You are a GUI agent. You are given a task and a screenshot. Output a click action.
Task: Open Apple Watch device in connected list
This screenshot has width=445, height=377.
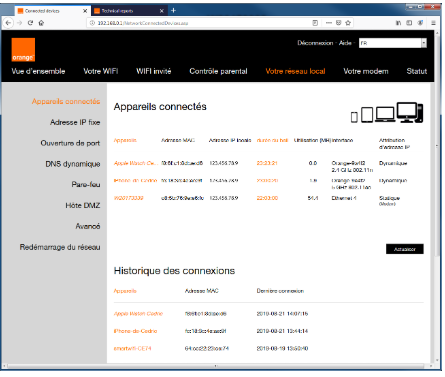[x=136, y=163]
